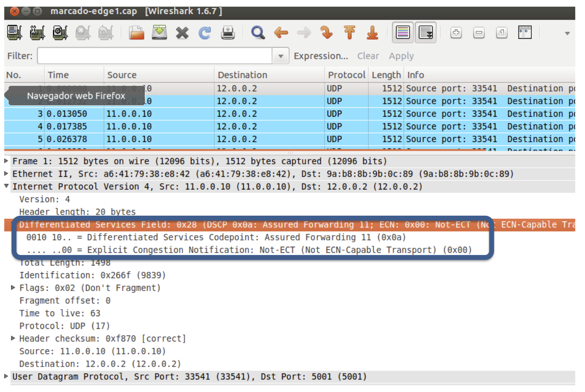Select Explicit Congestion Notification line
Viewport: 585px width, 392px height.
[x=249, y=250]
